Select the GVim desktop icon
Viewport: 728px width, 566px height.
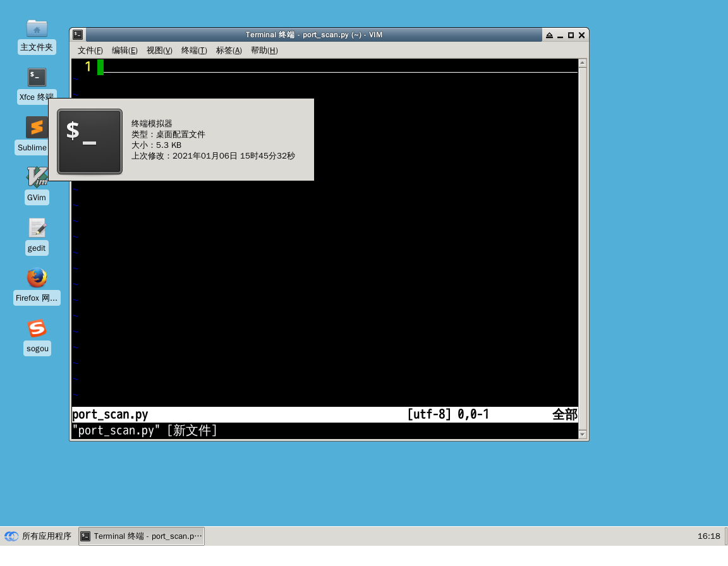37,178
